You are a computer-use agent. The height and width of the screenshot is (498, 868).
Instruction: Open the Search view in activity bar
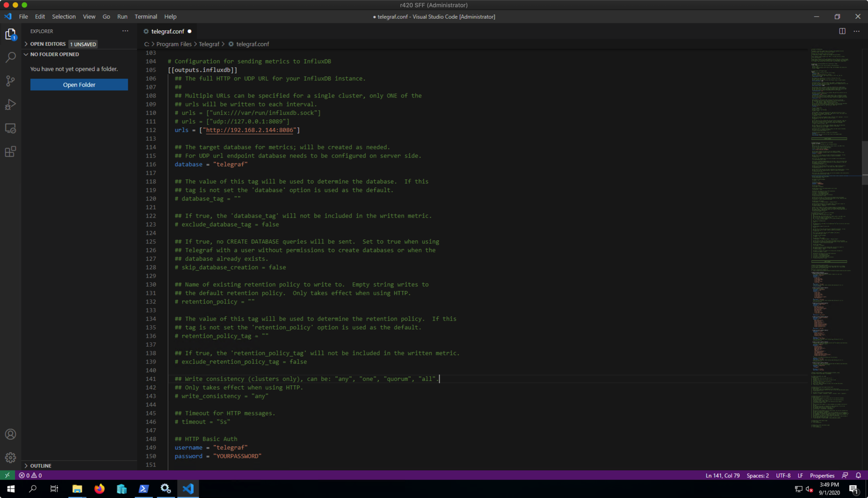(x=11, y=57)
